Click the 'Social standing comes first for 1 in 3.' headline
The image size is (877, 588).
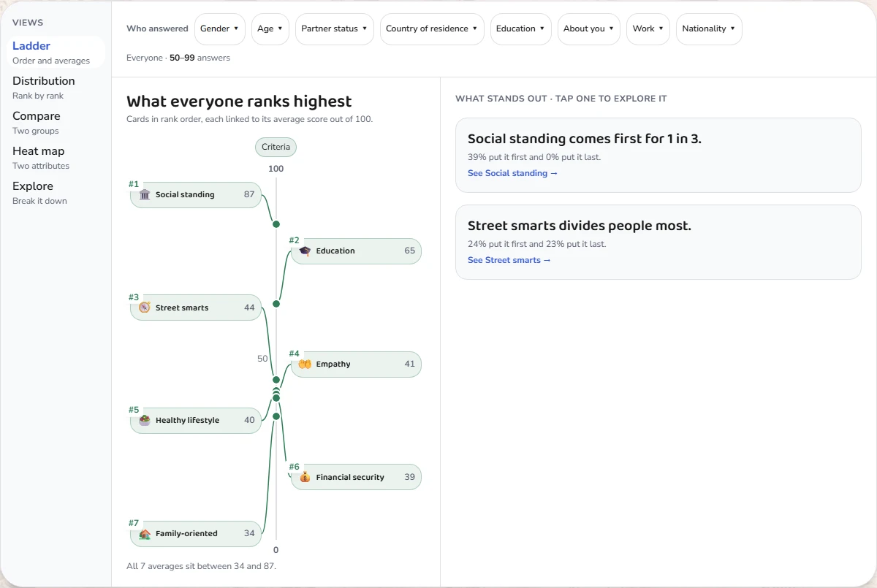[x=585, y=139]
